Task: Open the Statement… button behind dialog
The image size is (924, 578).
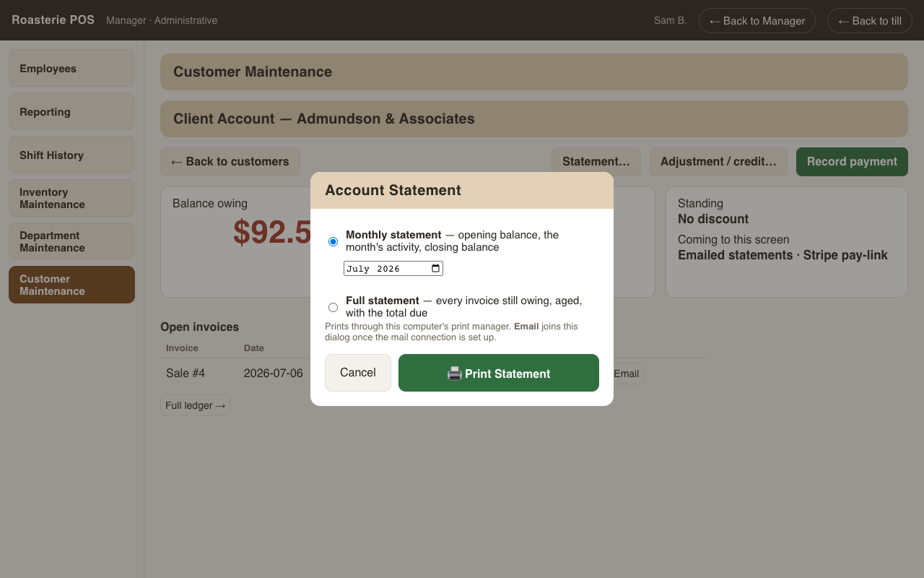Action: (596, 162)
